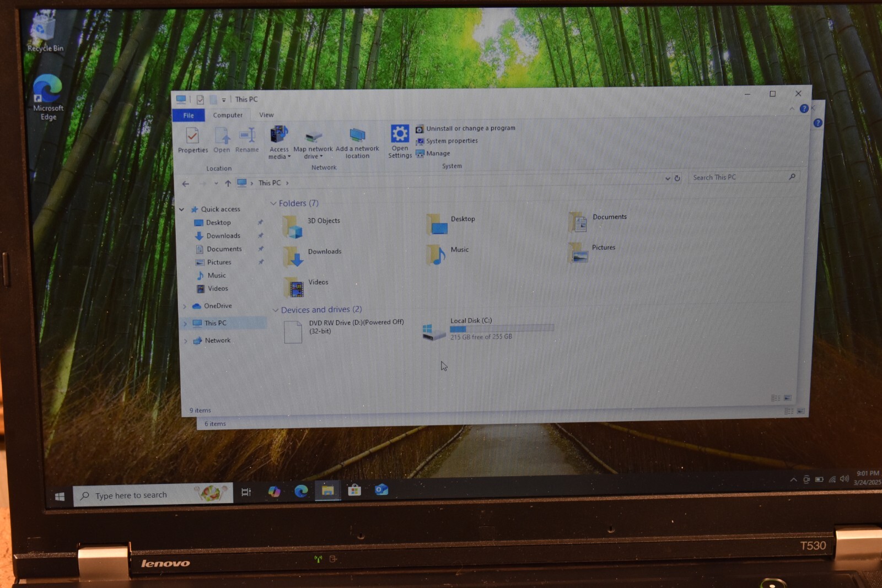Show hidden system tray icons
The height and width of the screenshot is (588, 882).
tap(793, 479)
